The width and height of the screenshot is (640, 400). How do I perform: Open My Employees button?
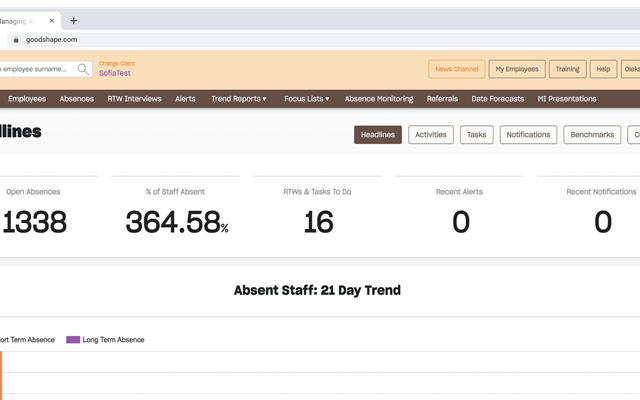[x=517, y=69]
